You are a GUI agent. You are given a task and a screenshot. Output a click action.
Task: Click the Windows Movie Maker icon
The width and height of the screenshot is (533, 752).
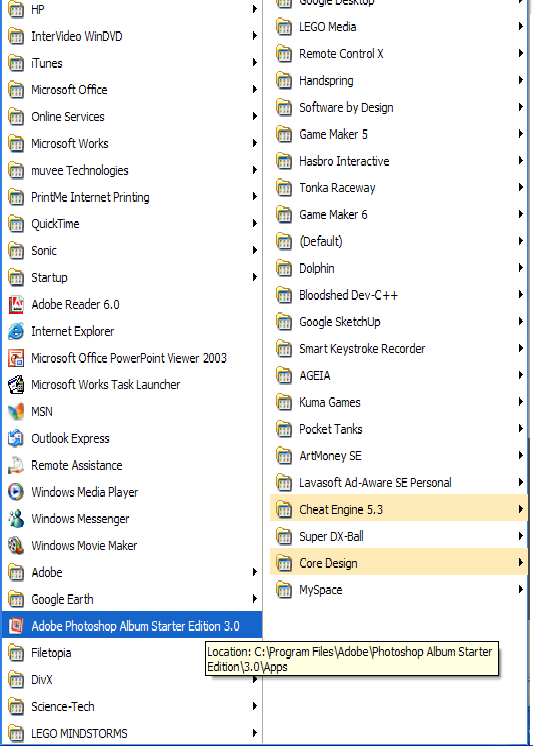(16, 546)
